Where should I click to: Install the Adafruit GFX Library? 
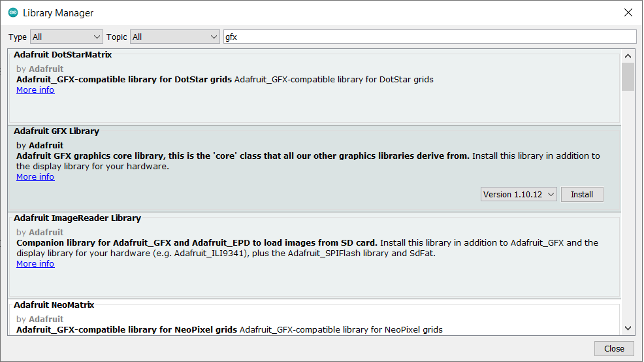[582, 194]
